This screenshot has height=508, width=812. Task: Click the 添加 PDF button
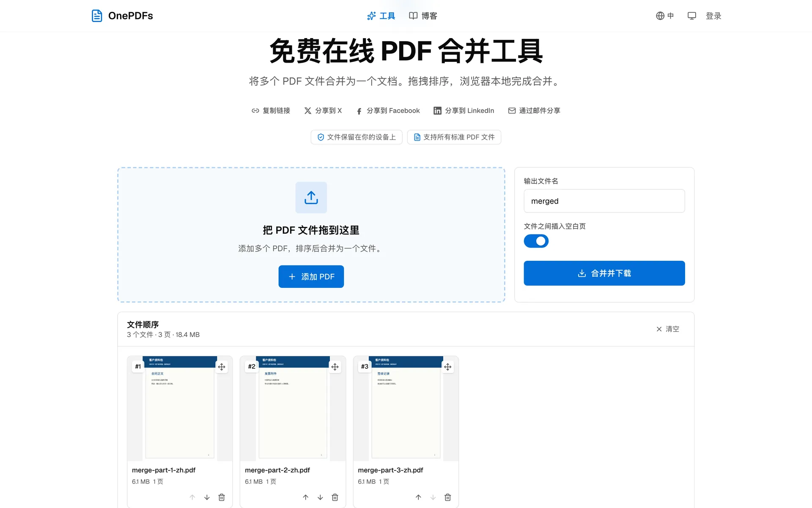(311, 276)
